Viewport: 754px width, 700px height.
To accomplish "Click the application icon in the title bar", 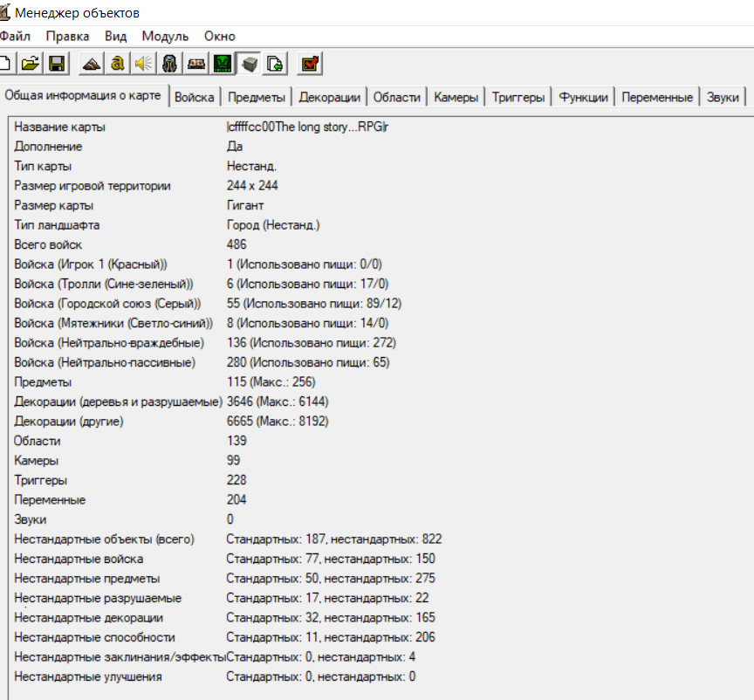I will tap(5, 12).
